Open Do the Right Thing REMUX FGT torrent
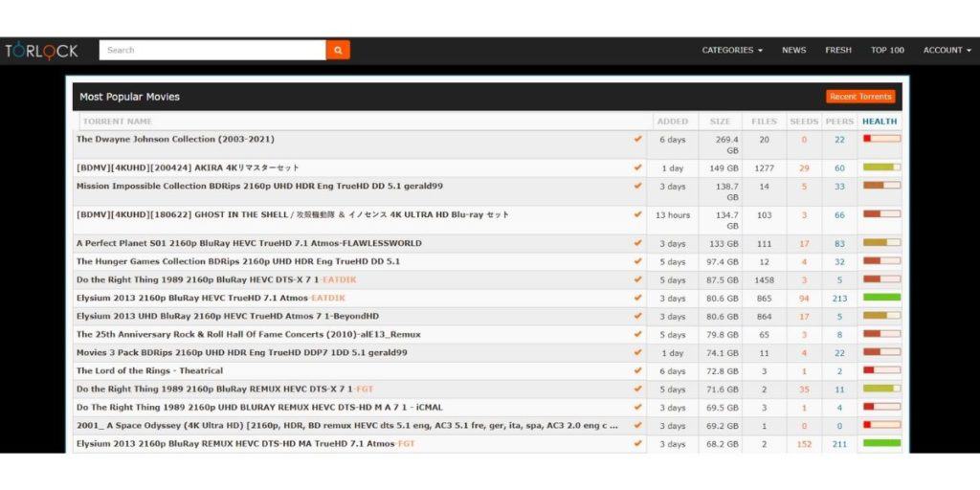980x490 pixels. pos(224,389)
